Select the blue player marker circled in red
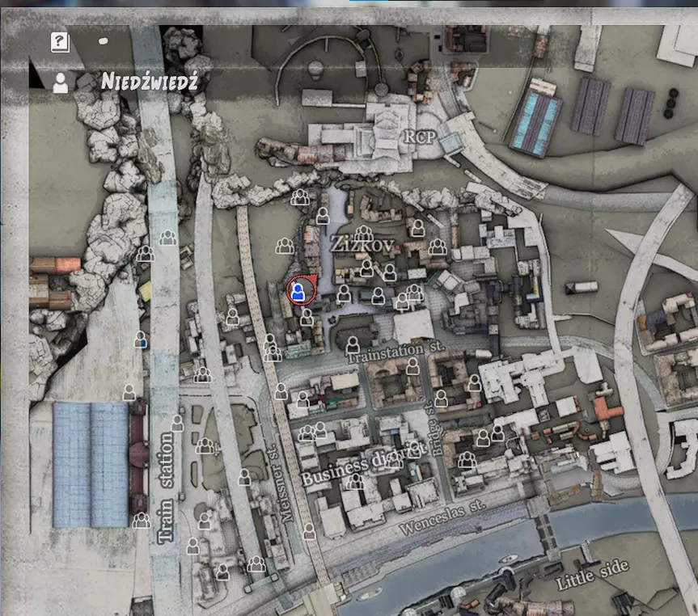This screenshot has height=616, width=698. click(x=298, y=292)
